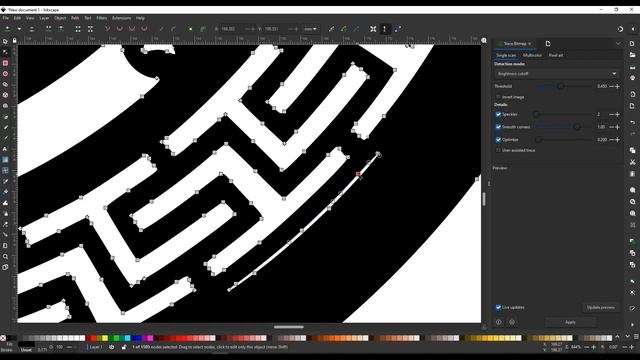The width and height of the screenshot is (640, 360).
Task: Toggle the Live updates checkbox
Action: 498,307
